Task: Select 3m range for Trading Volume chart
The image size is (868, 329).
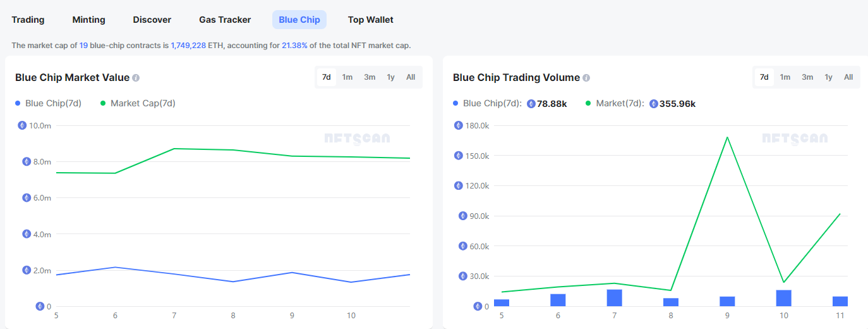Action: coord(807,77)
